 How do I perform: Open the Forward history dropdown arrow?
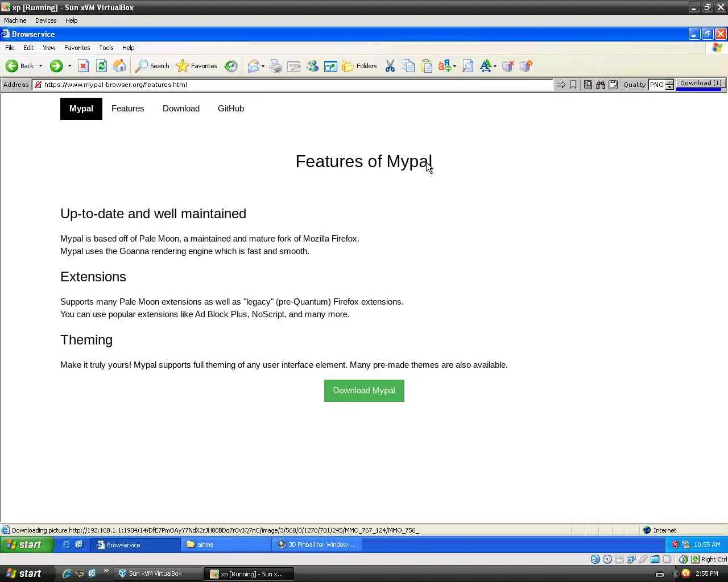click(69, 66)
